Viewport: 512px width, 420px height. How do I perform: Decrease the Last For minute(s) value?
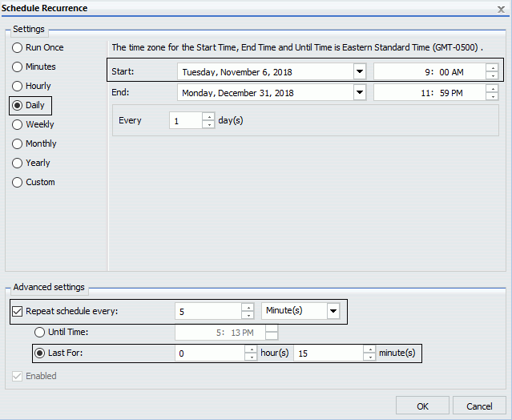tap(369, 357)
